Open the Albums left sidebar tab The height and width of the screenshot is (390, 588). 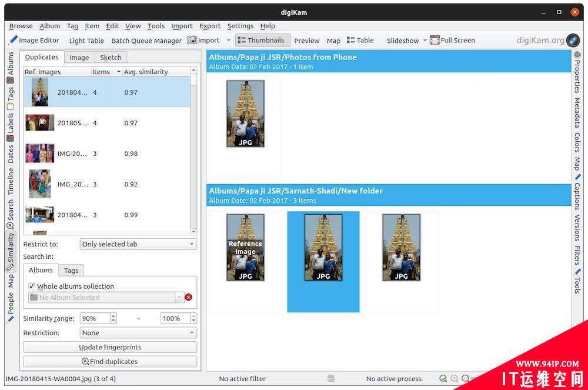tap(10, 68)
